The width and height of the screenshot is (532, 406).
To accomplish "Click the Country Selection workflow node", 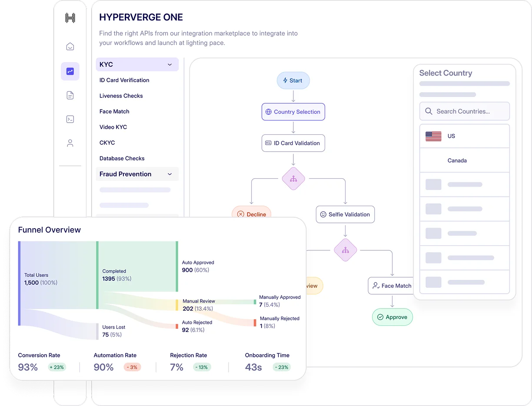I will coord(293,112).
